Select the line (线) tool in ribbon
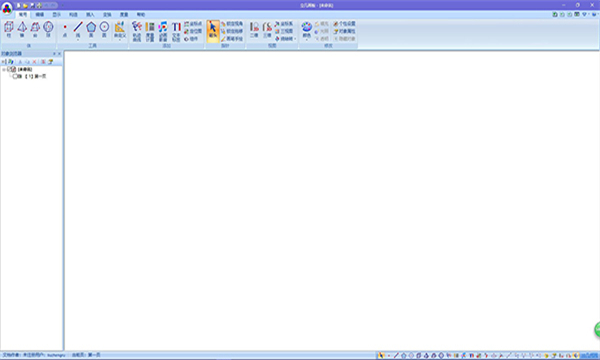The height and width of the screenshot is (360, 600). tap(78, 29)
